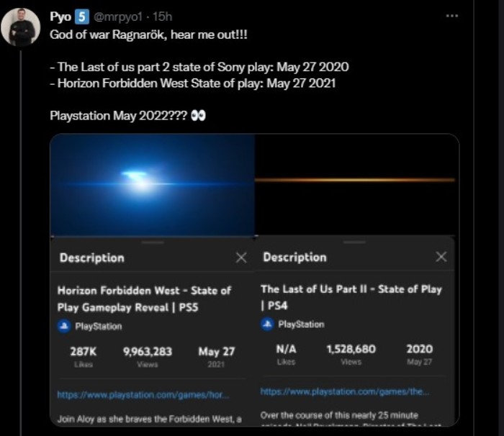Image resolution: width=504 pixels, height=436 pixels.
Task: Click PlayStation logo under Horizon video title
Action: click(x=63, y=326)
